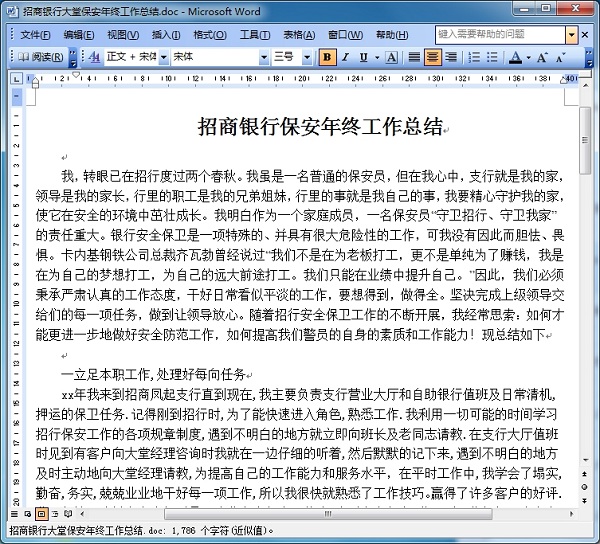The height and width of the screenshot is (544, 600).
Task: Click the title 招商银行保安年终工作总结
Action: [x=320, y=127]
